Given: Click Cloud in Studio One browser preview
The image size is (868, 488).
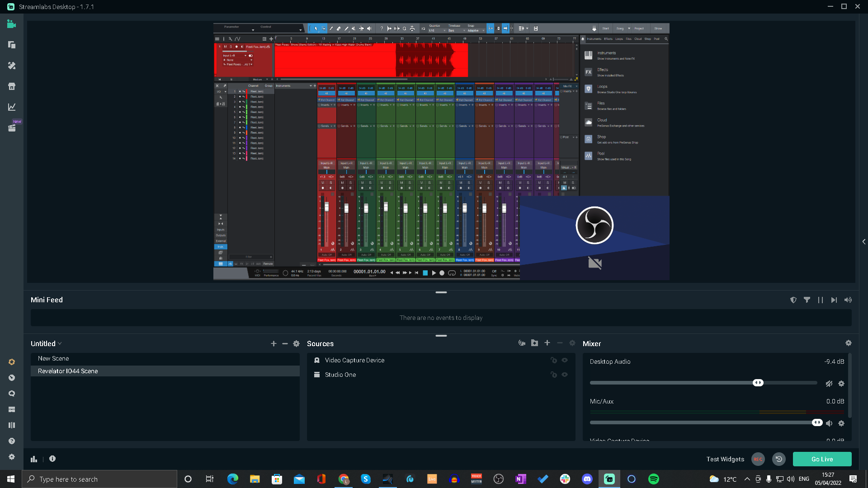Looking at the screenshot, I should pyautogui.click(x=602, y=120).
